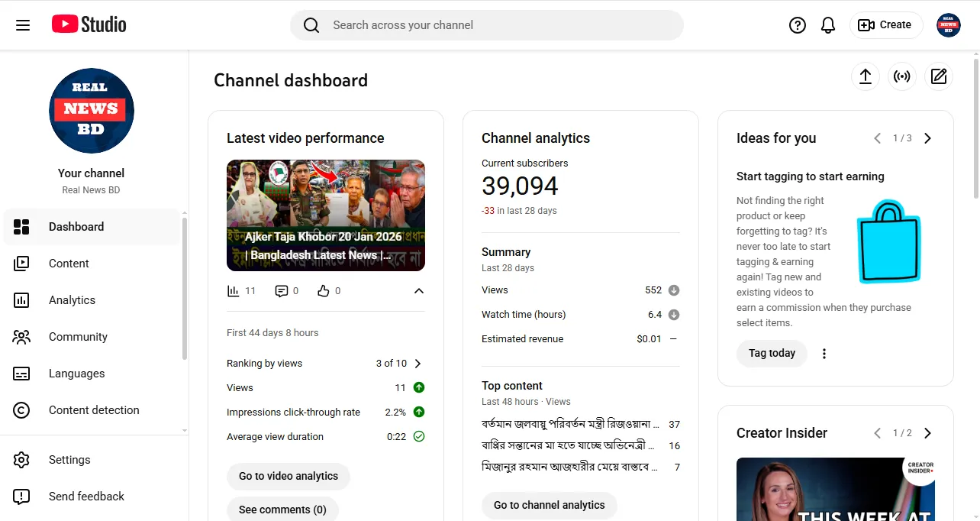Click the Settings gear icon
Screen dimensions: 980x521
[21, 460]
